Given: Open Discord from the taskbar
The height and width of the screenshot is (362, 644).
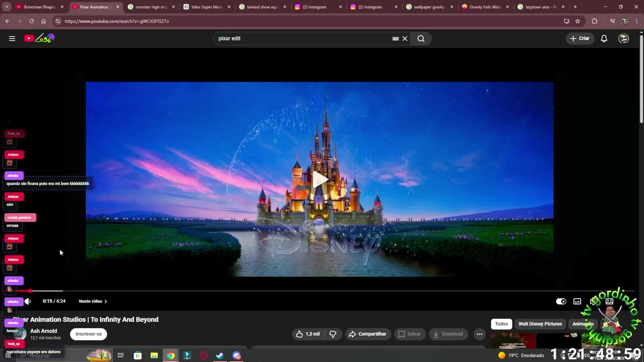Looking at the screenshot, I should [x=236, y=355].
